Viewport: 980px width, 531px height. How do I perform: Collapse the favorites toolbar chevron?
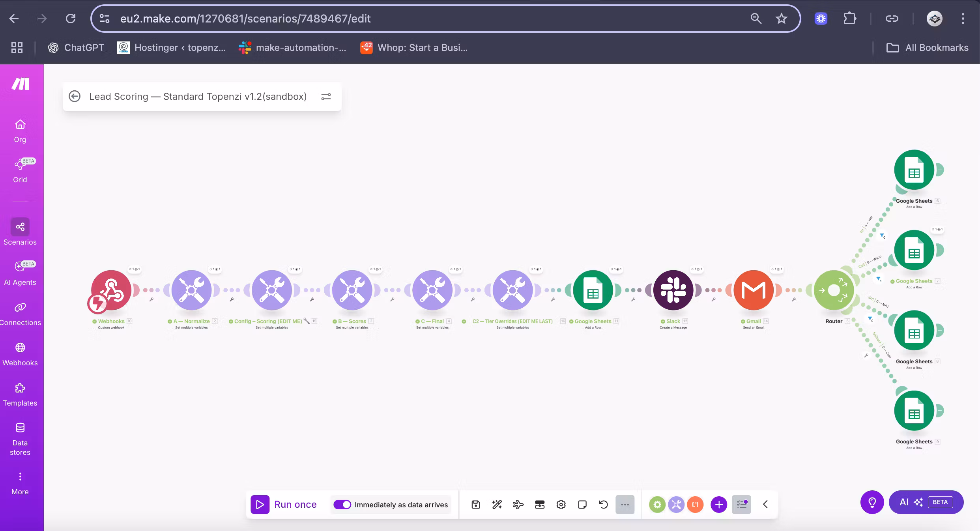[765, 504]
